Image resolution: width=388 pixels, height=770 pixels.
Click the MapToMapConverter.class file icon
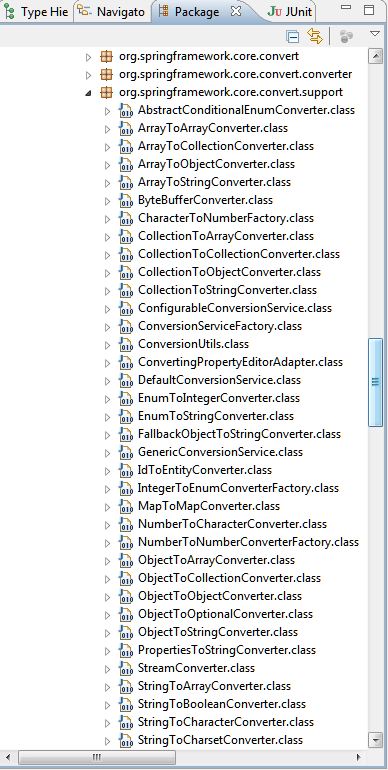(126, 507)
